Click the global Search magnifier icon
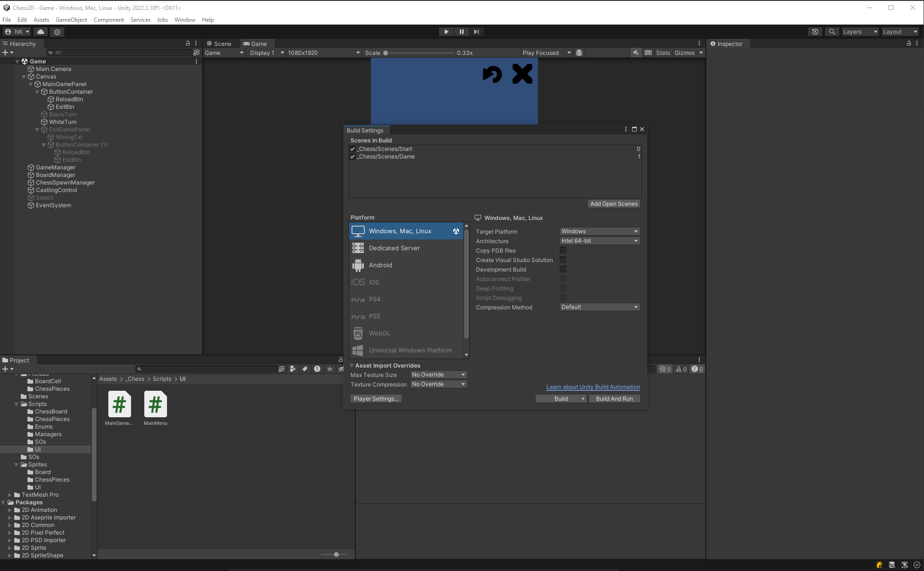The image size is (924, 571). [x=832, y=32]
